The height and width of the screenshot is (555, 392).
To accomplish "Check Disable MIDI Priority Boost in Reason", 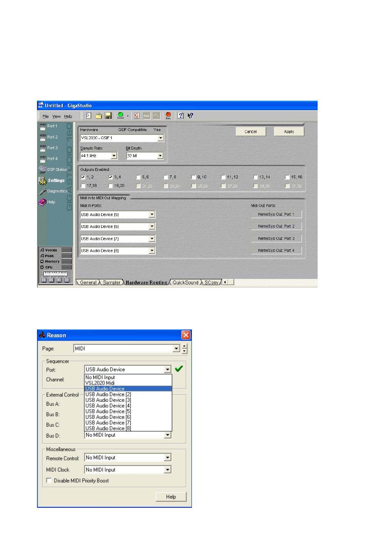I will [49, 480].
